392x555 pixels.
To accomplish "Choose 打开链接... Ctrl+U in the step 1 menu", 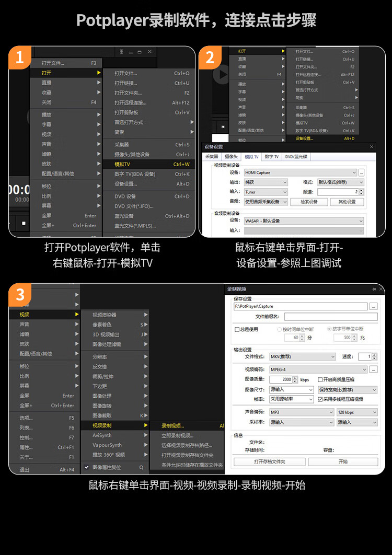I will 149,83.
